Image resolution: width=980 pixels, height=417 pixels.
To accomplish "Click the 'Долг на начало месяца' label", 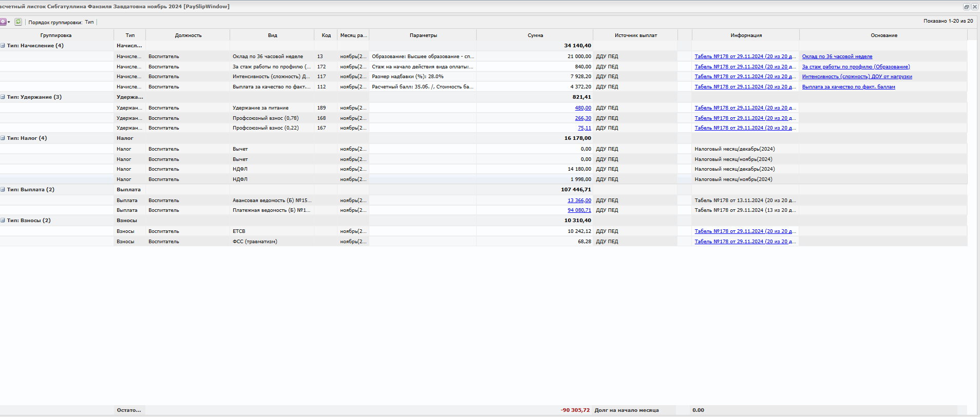I will (x=627, y=410).
